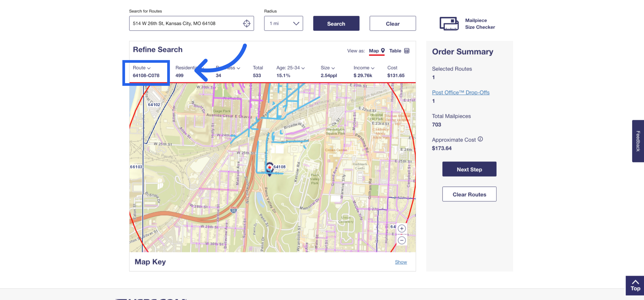Switch to Map view
The height and width of the screenshot is (300, 644).
[374, 50]
